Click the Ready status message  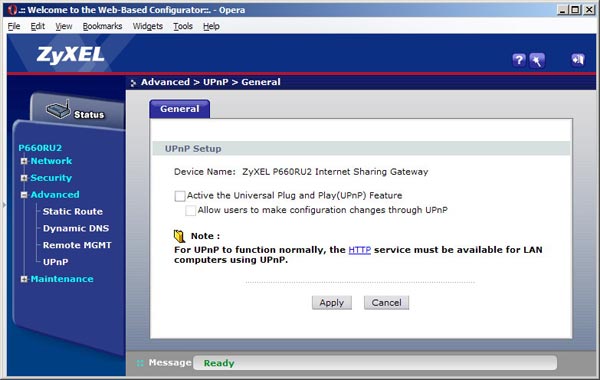(219, 363)
